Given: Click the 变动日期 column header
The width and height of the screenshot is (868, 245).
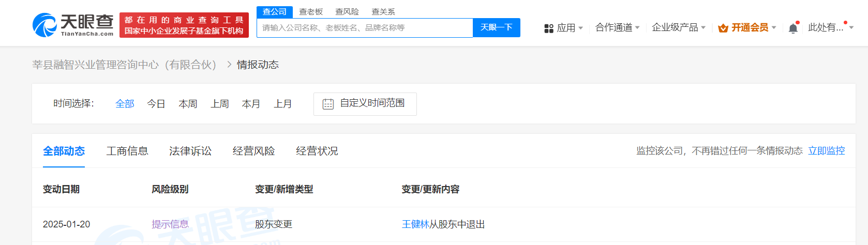Looking at the screenshot, I should (61, 189).
